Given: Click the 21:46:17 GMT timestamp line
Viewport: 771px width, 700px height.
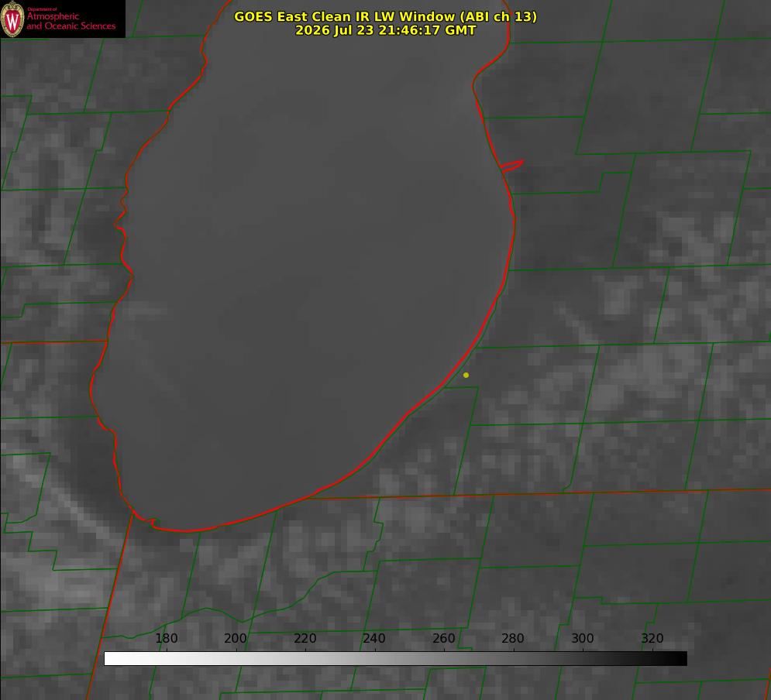Looking at the screenshot, I should (x=386, y=30).
